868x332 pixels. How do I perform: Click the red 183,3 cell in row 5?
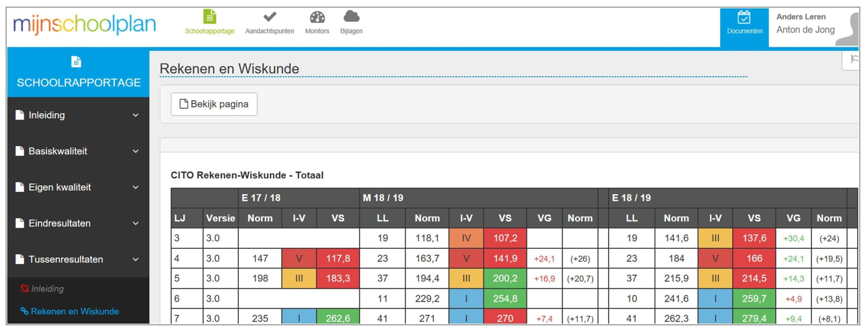(338, 278)
